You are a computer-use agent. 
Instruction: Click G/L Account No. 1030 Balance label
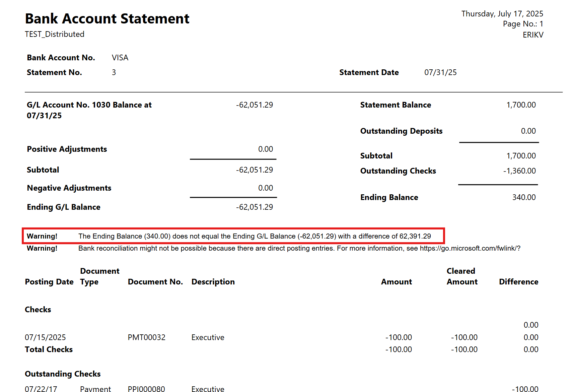(89, 110)
